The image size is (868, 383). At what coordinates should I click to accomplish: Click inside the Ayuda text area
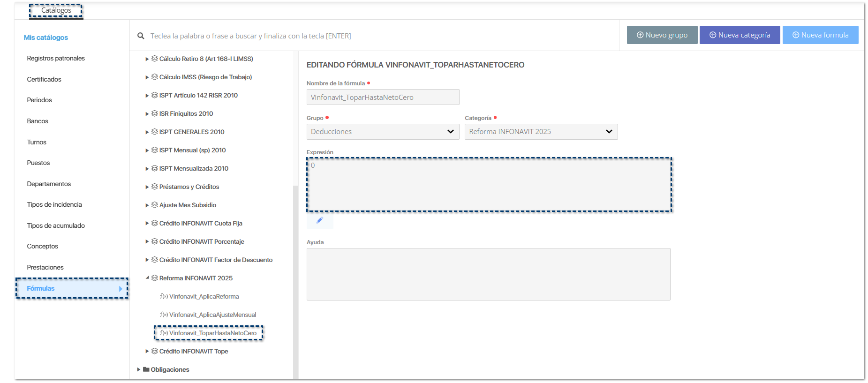(488, 274)
